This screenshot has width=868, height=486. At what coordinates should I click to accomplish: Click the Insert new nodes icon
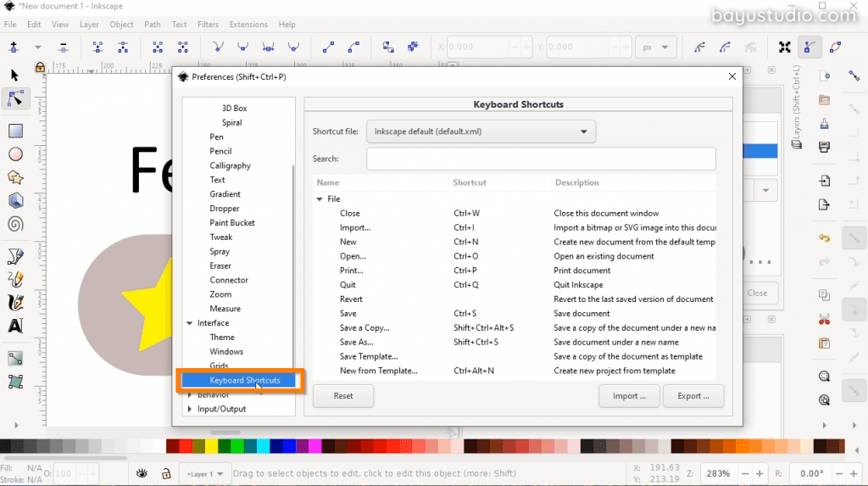(x=14, y=47)
